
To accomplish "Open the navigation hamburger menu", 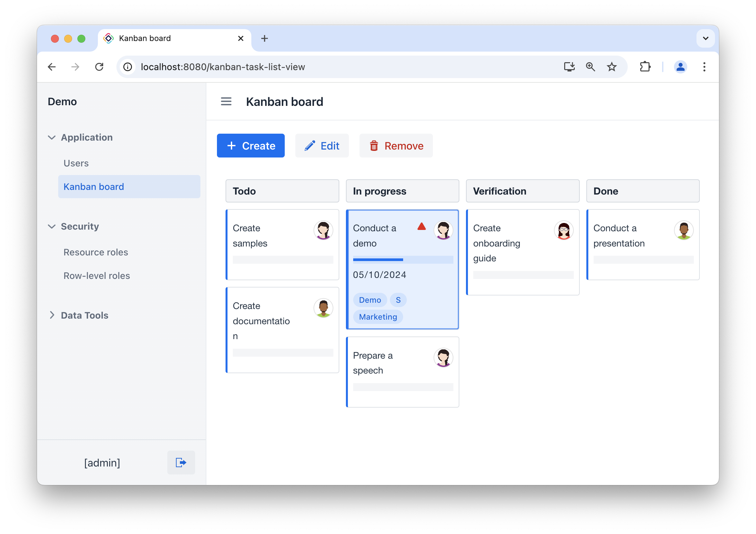I will (226, 102).
